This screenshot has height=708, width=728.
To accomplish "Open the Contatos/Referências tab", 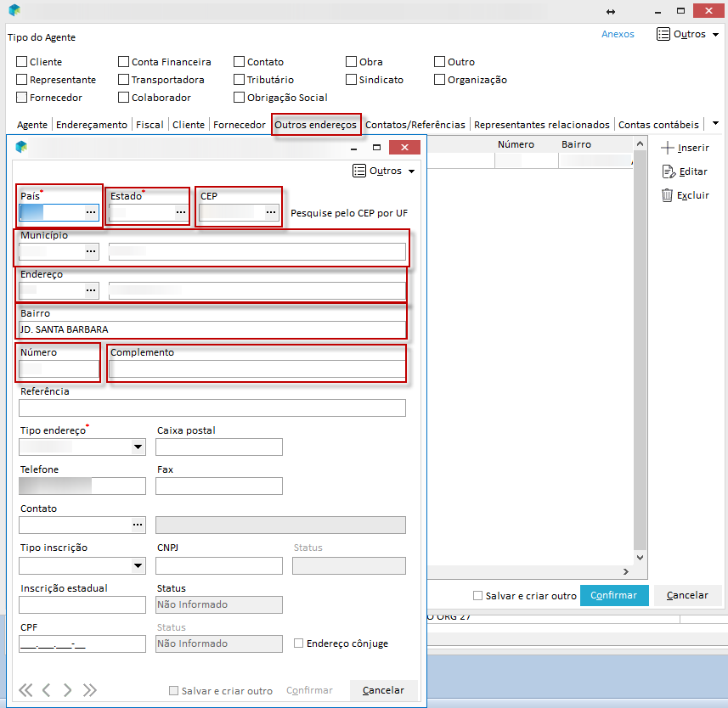I will pyautogui.click(x=415, y=125).
